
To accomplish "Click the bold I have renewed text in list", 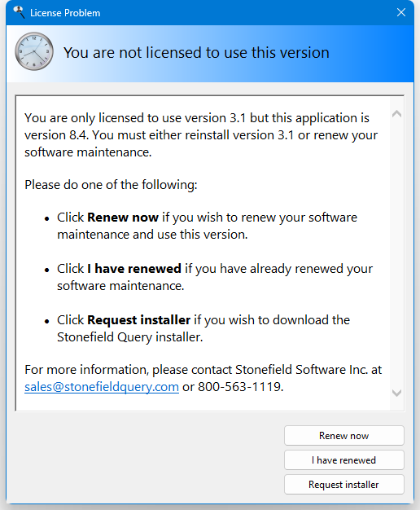I will pos(134,269).
